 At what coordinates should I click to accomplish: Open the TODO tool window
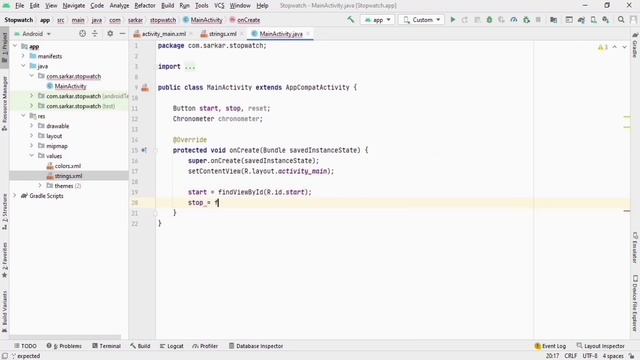(25, 346)
